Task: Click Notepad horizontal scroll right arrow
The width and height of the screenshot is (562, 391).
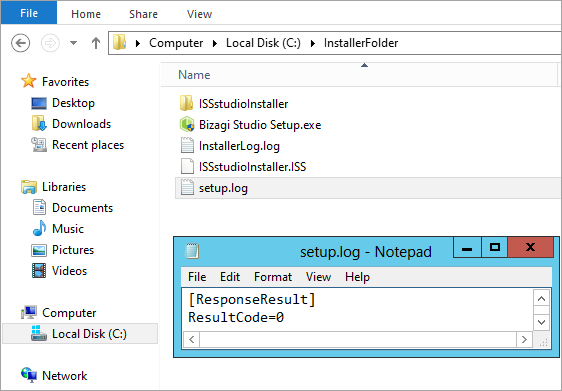Action: click(524, 339)
